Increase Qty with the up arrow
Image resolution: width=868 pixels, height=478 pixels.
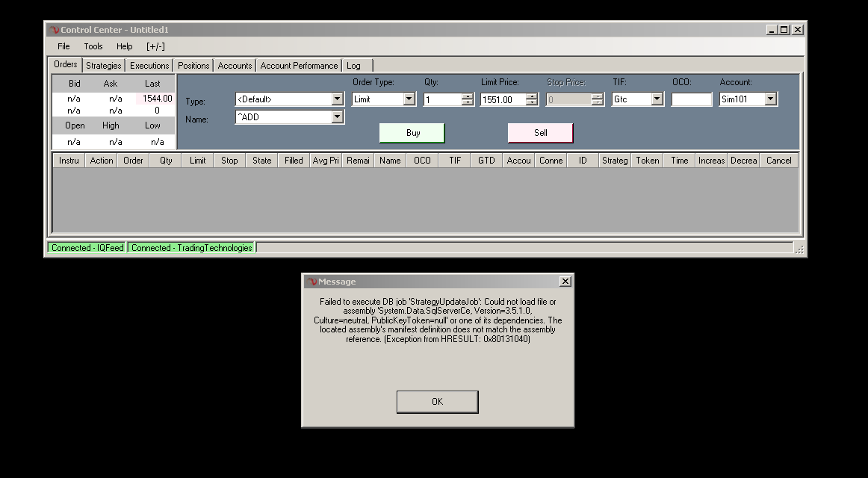pos(467,96)
